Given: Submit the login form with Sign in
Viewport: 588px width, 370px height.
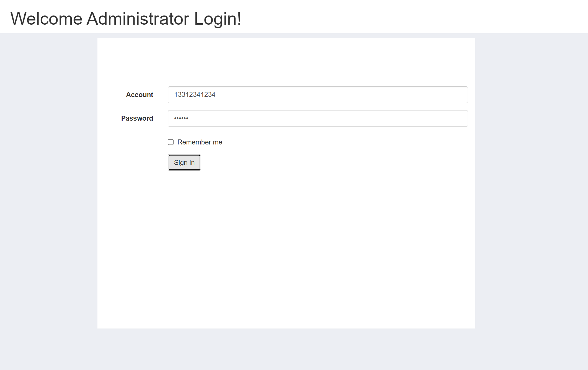Looking at the screenshot, I should tap(184, 162).
